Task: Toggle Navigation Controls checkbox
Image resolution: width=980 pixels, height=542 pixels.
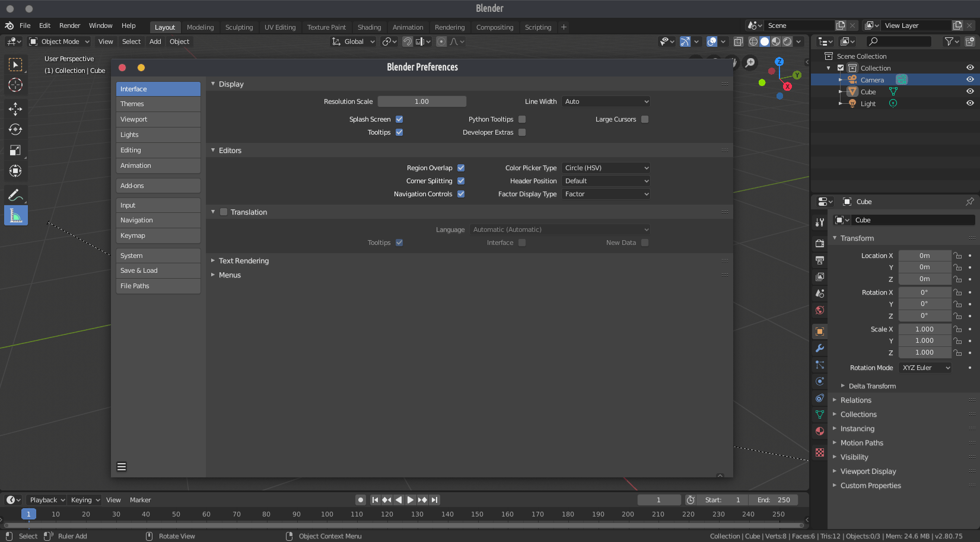Action: click(x=461, y=194)
